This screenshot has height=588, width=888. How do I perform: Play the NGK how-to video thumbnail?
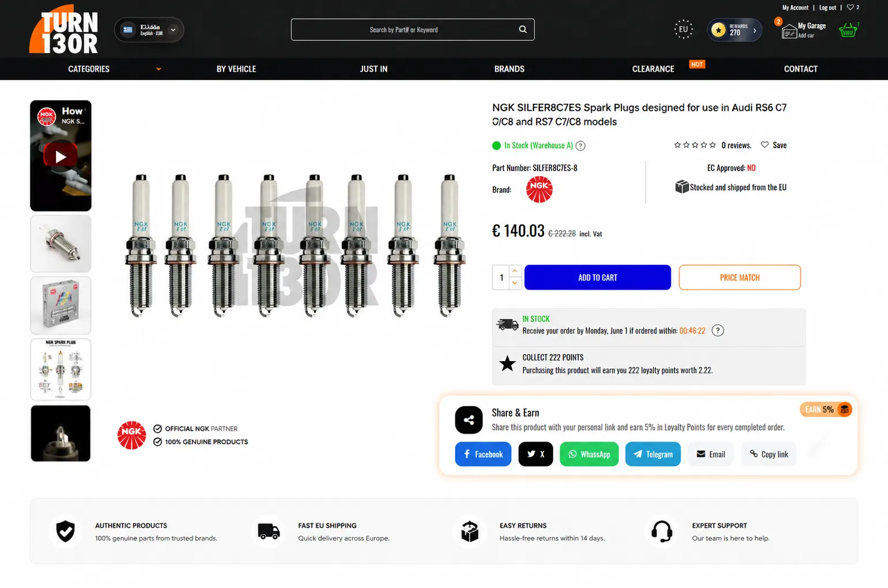point(61,156)
